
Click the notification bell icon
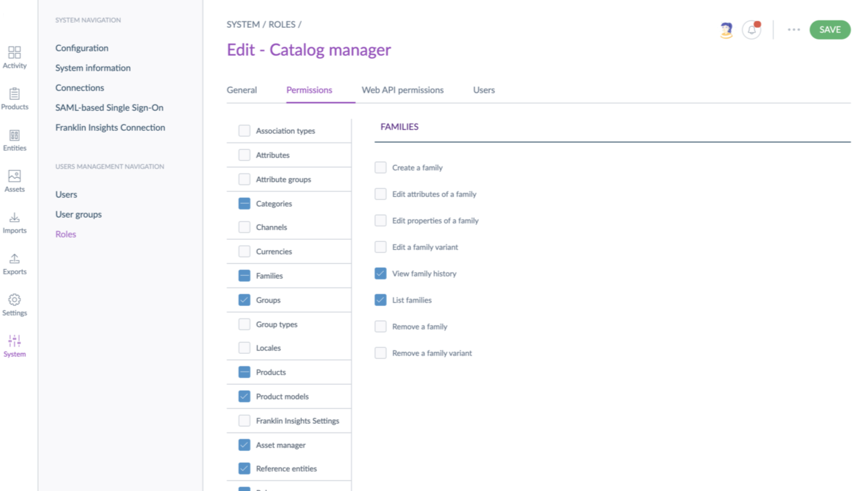(752, 30)
